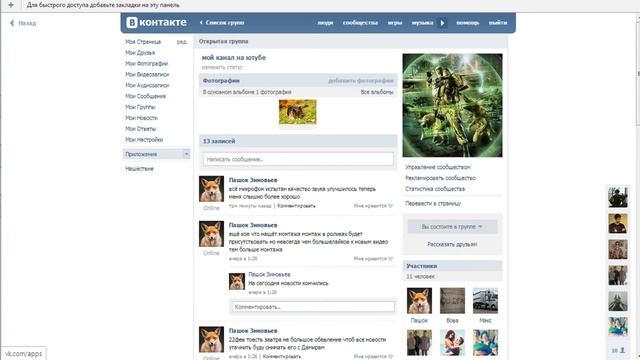
Task: Click the third friend avatar in chat sidebar
Action: pyautogui.click(x=618, y=249)
